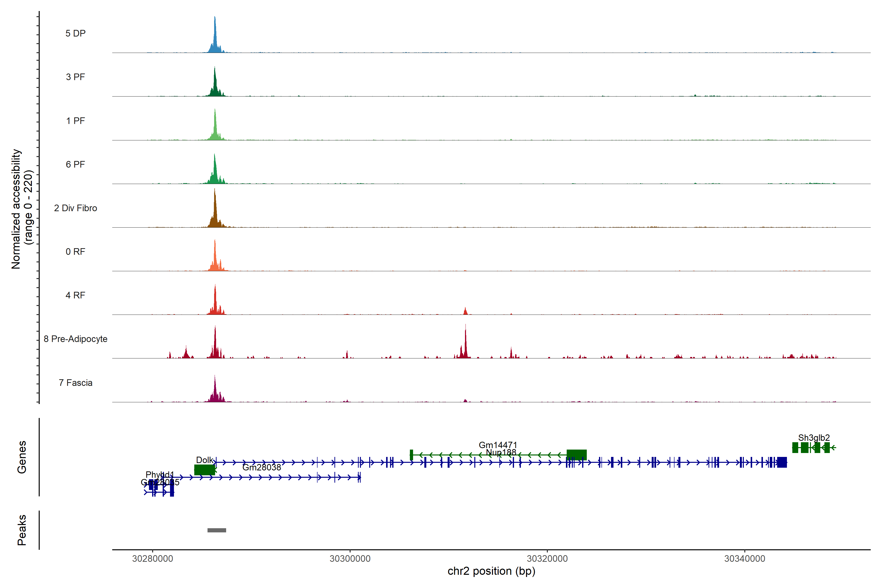The image size is (882, 588).
Task: Click the Genes panel label
Action: click(x=22, y=457)
